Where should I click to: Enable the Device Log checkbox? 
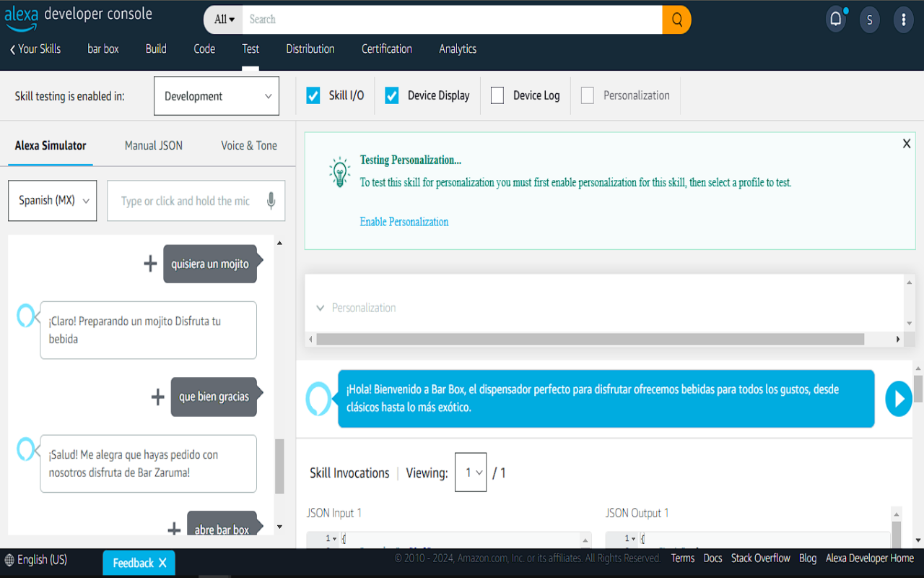tap(497, 95)
